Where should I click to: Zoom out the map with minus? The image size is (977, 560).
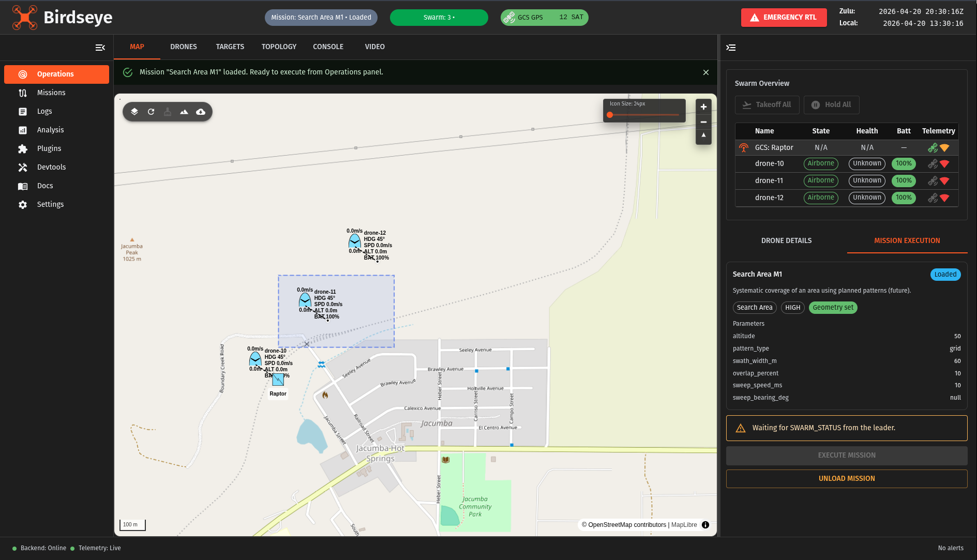703,122
